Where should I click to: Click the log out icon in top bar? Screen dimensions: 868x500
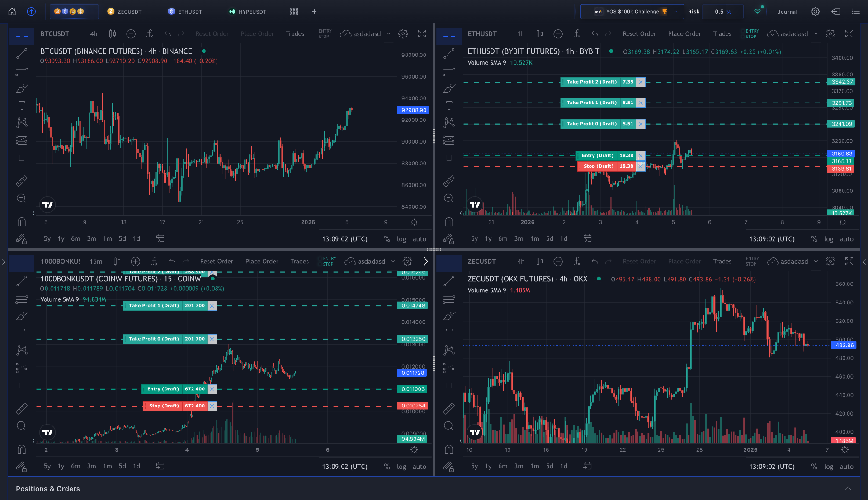coord(836,12)
